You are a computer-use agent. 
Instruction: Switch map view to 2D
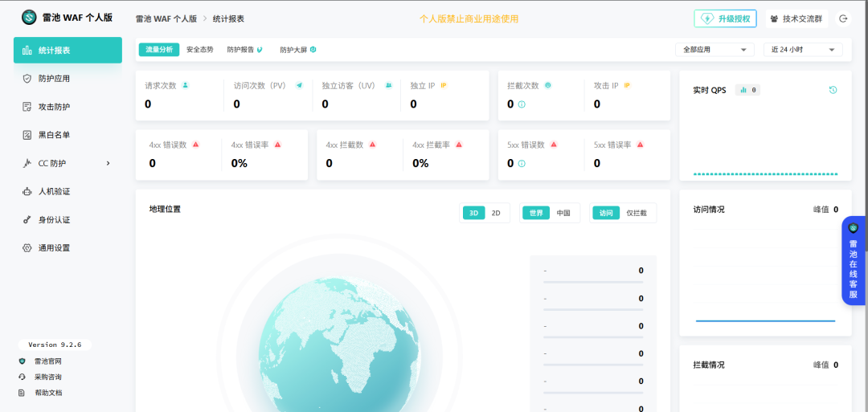click(x=496, y=213)
